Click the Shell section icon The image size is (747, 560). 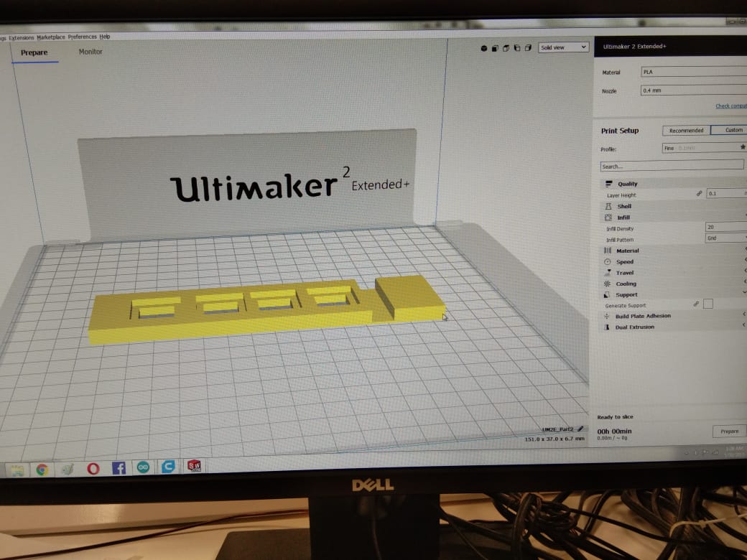coord(608,206)
